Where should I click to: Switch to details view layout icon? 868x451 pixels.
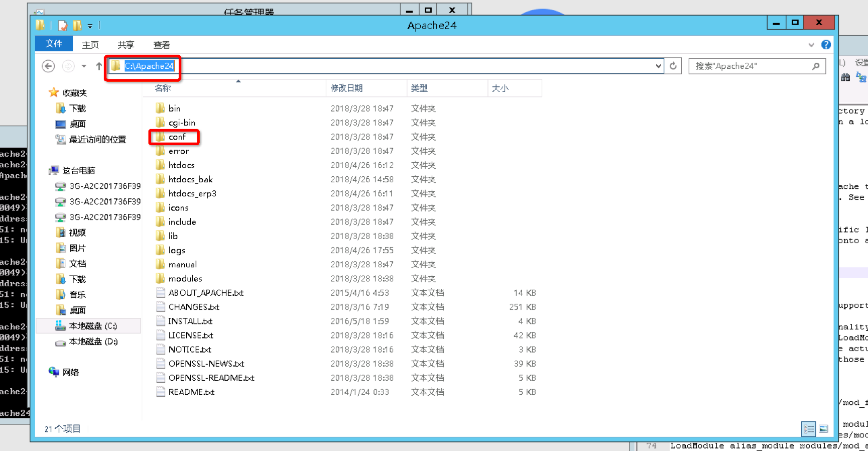pyautogui.click(x=809, y=428)
